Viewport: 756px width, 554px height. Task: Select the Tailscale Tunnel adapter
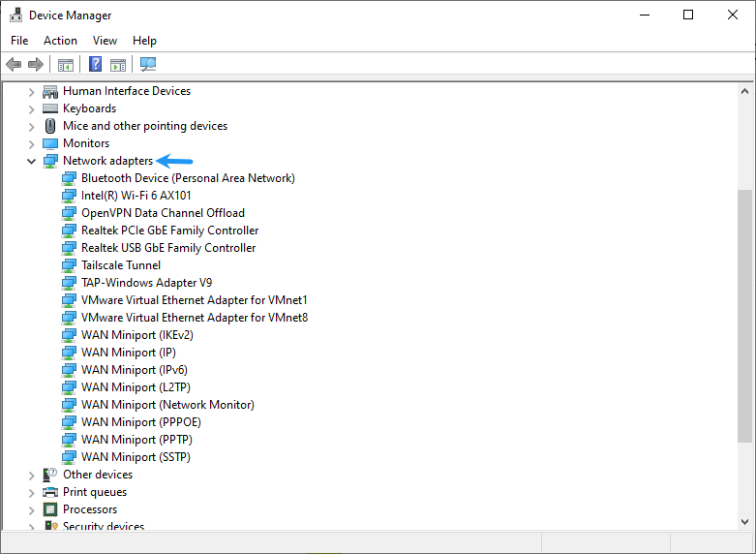coord(121,265)
